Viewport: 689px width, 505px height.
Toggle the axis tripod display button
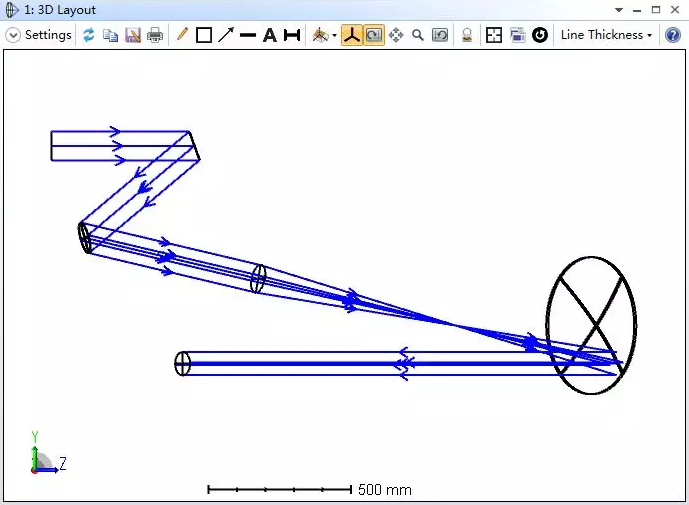pos(352,35)
